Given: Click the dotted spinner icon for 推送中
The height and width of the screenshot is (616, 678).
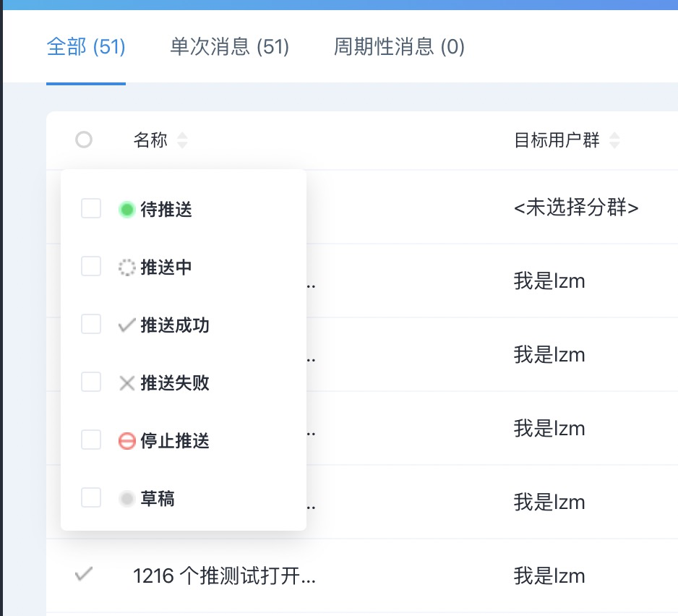Looking at the screenshot, I should point(126,268).
